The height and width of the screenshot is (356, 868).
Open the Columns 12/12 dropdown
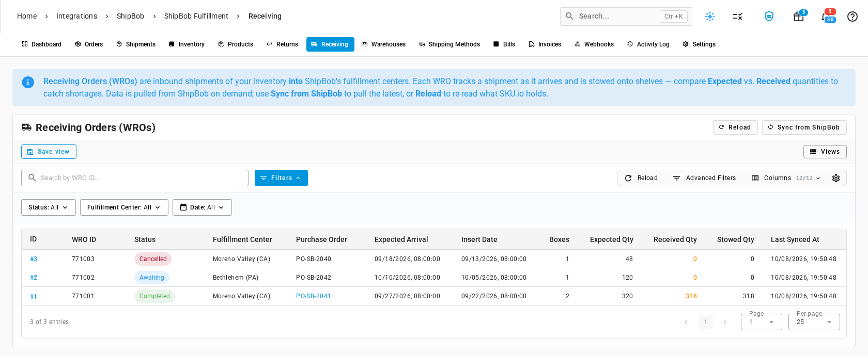[786, 178]
